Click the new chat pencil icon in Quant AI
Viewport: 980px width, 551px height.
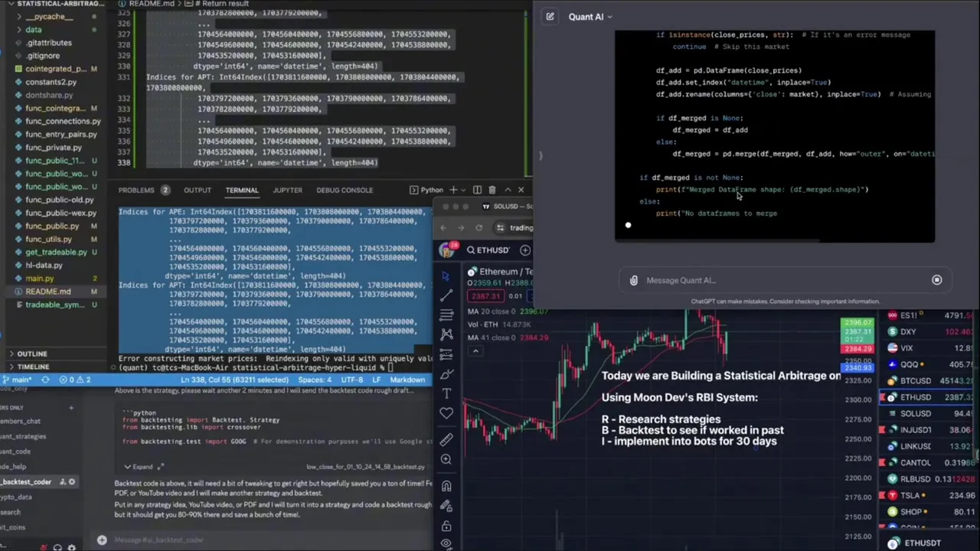tap(550, 17)
